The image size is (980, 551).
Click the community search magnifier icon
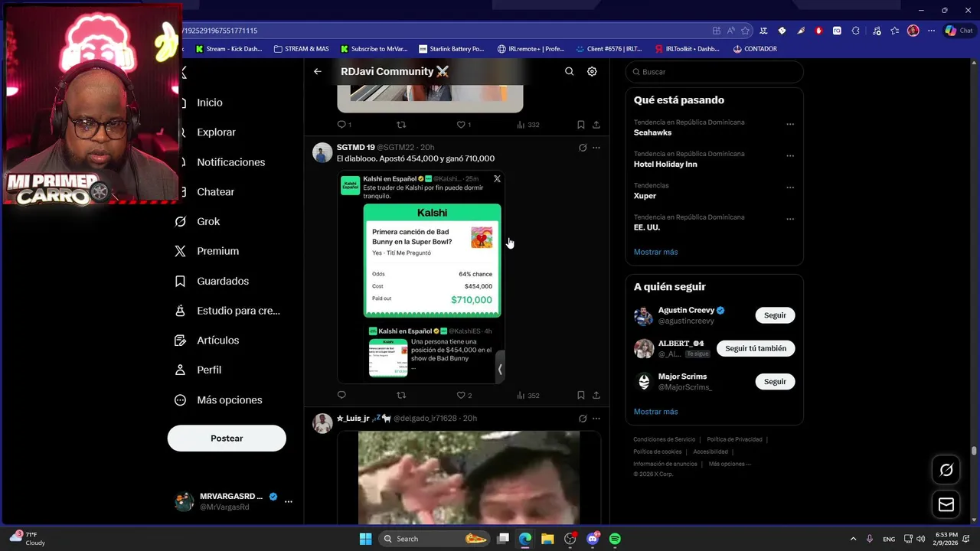click(569, 71)
